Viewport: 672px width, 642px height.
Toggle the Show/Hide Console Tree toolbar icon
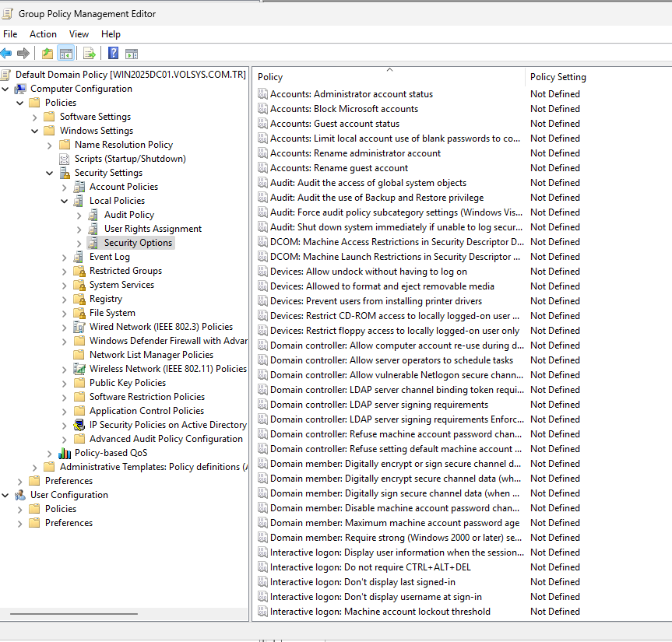pyautogui.click(x=66, y=53)
